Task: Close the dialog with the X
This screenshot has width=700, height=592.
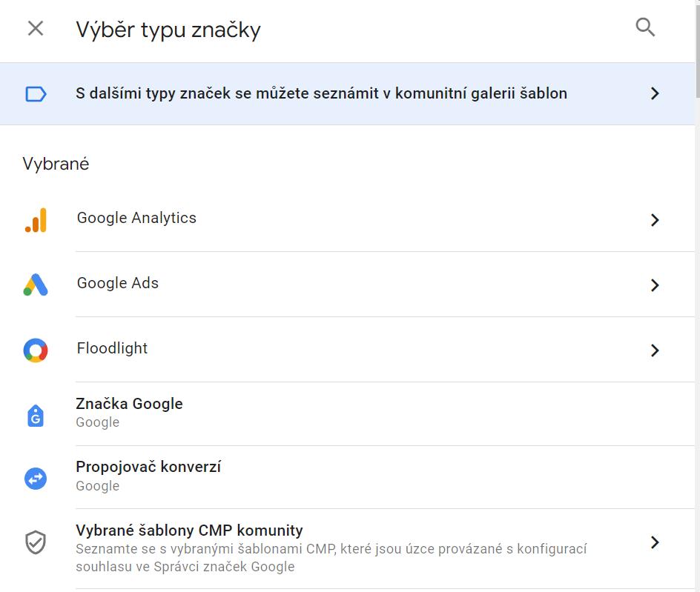Action: tap(35, 28)
